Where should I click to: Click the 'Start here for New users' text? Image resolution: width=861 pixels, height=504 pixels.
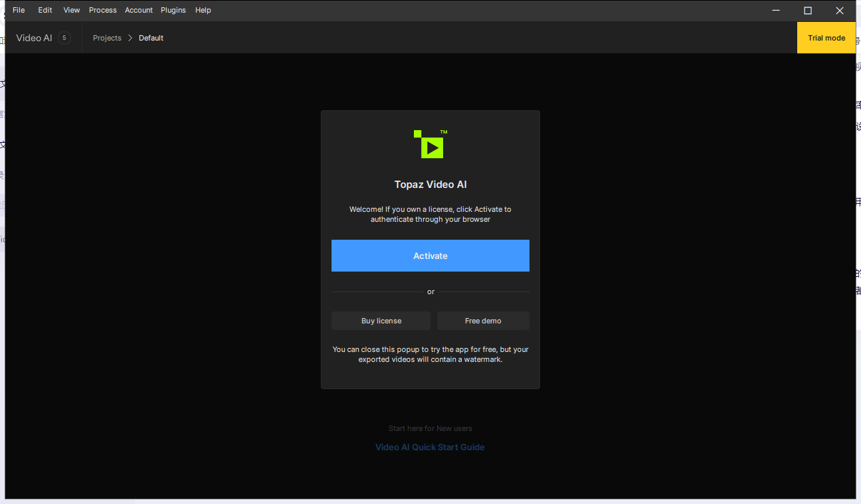coord(430,428)
